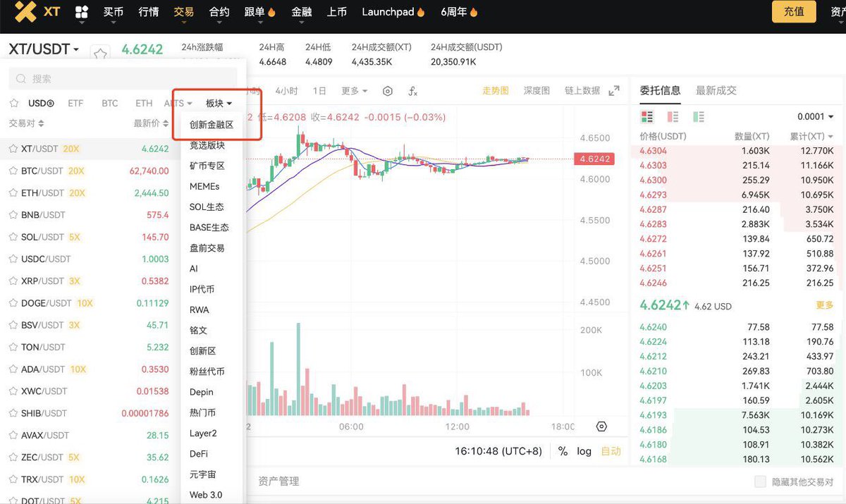This screenshot has height=504, width=846.
Task: Select the ETF market tab
Action: point(75,103)
